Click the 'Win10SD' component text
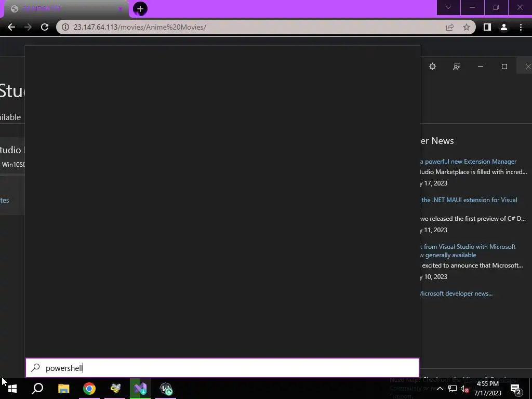The height and width of the screenshot is (399, 532). point(14,165)
